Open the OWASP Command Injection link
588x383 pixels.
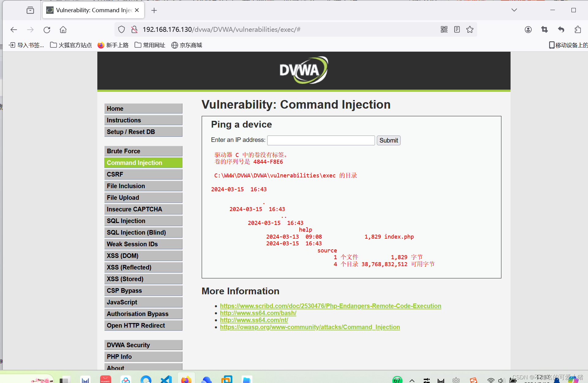pyautogui.click(x=310, y=327)
